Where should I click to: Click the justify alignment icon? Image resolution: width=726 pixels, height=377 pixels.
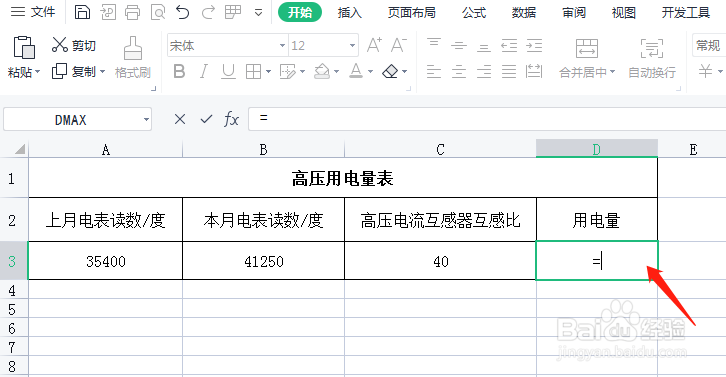pos(509,72)
